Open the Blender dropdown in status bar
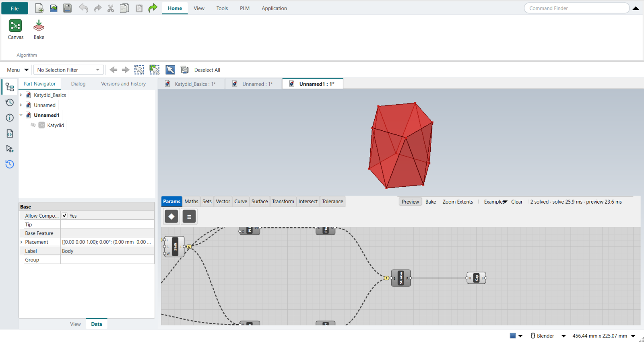The height and width of the screenshot is (342, 644). coord(563,336)
